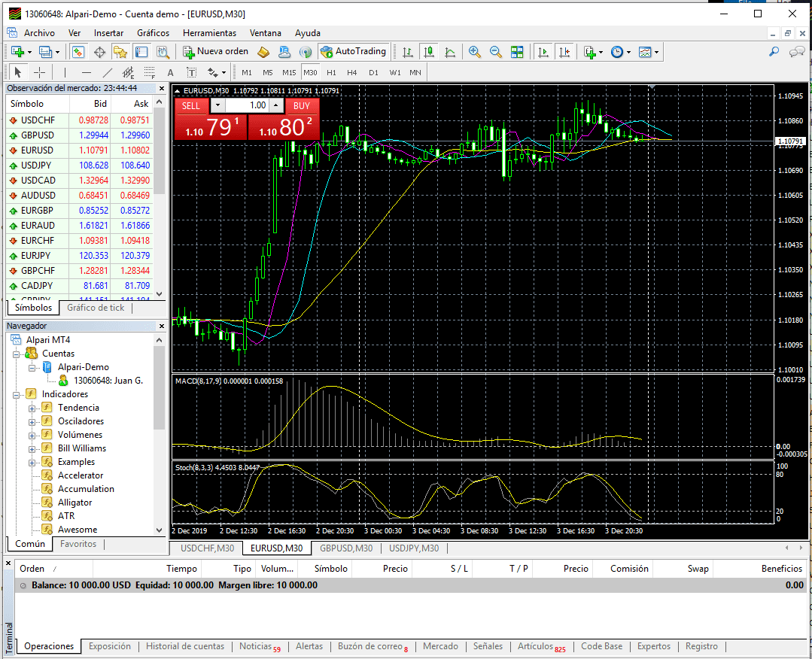Viewport: 812px width, 659px height.
Task: Open the Market Watch window icon
Action: pos(78,52)
